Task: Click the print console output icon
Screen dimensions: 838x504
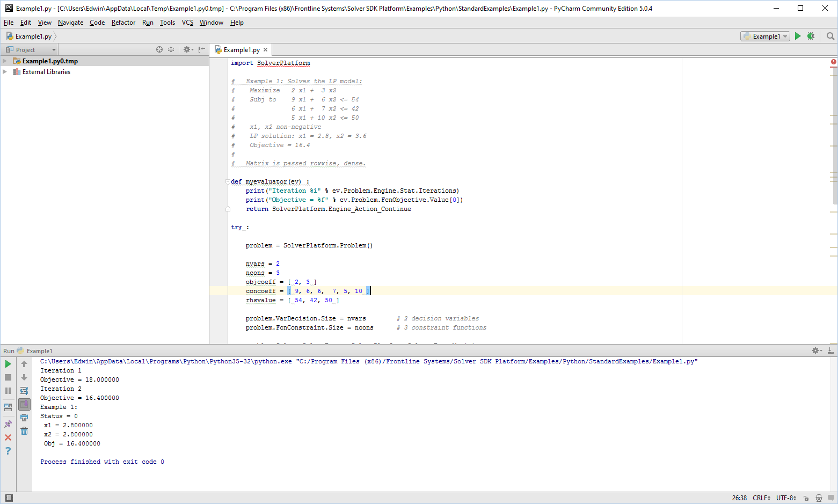Action: pos(24,418)
